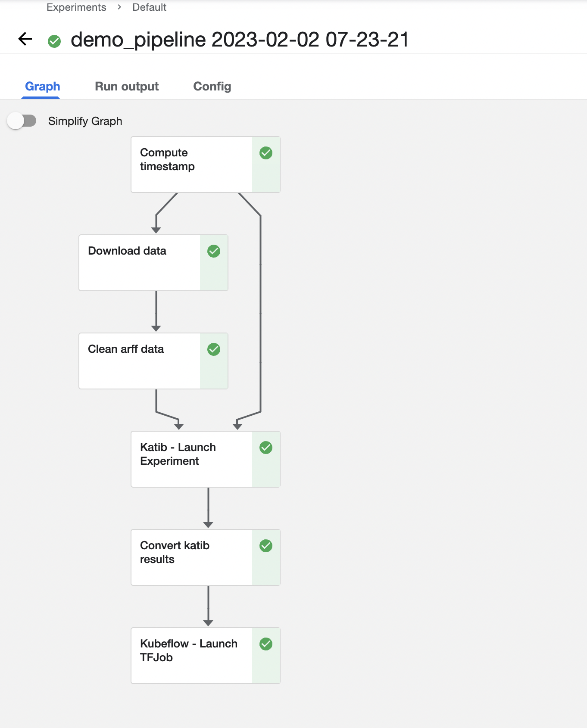Click the Download data green check icon
The width and height of the screenshot is (587, 728).
click(x=214, y=251)
